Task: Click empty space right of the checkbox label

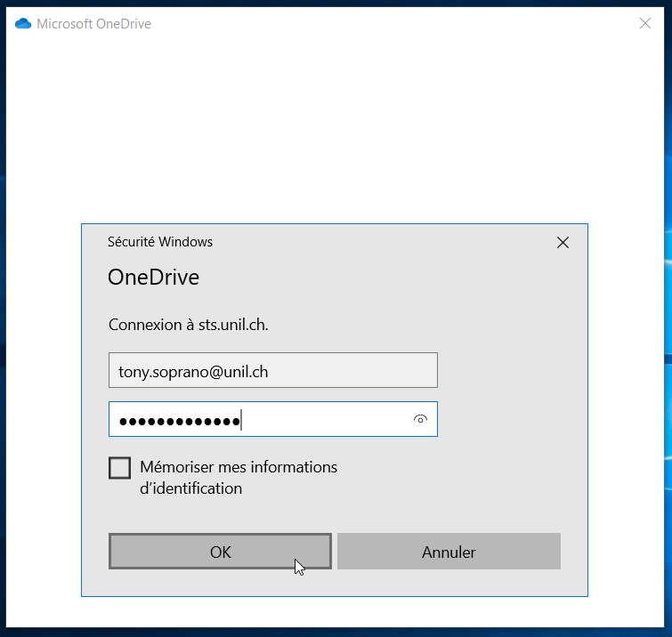Action: click(x=463, y=477)
